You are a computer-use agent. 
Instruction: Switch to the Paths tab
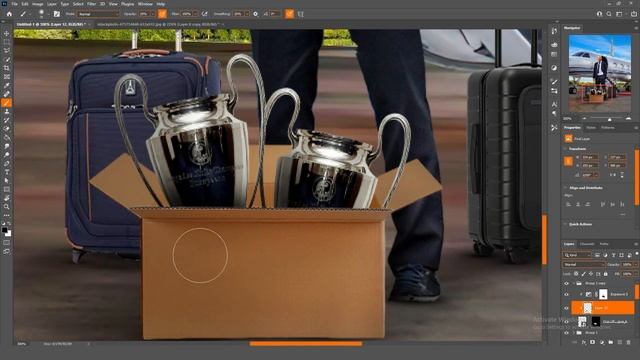point(604,244)
